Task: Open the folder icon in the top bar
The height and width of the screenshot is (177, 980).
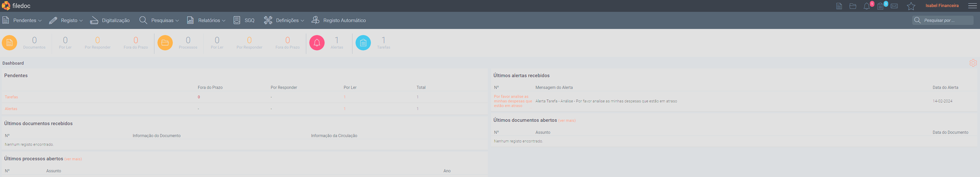Action: 853,6
